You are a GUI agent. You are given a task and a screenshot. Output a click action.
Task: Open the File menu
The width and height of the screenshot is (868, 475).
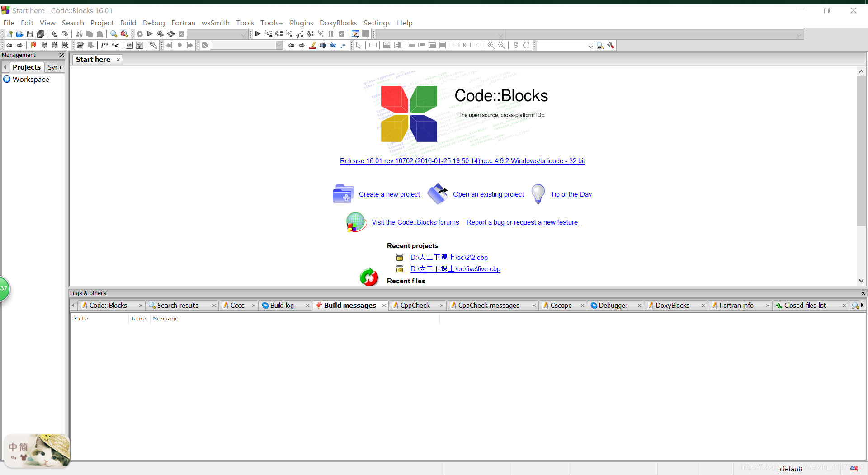coord(9,23)
